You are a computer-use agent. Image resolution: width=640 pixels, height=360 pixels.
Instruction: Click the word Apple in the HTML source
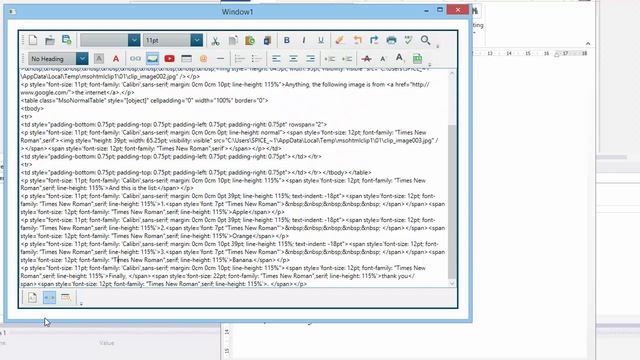(241, 212)
